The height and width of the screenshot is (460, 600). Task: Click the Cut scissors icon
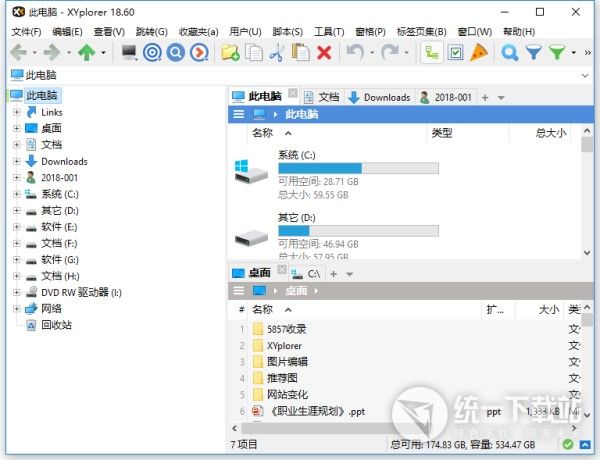(277, 52)
